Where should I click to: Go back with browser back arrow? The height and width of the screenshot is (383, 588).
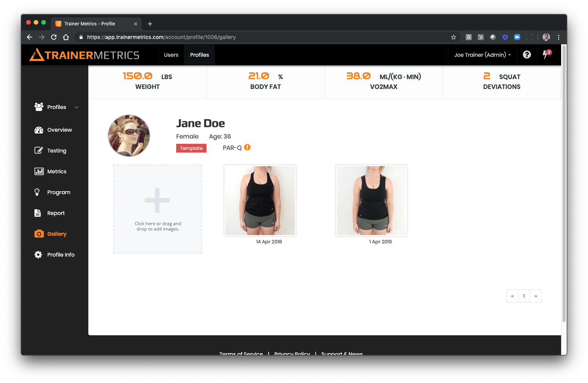(x=30, y=37)
